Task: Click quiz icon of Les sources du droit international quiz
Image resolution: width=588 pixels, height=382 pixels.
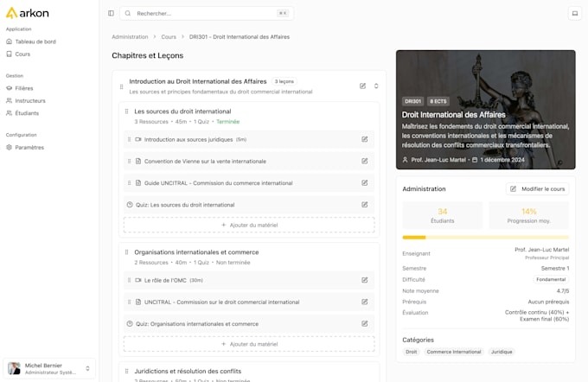Action: pos(130,205)
